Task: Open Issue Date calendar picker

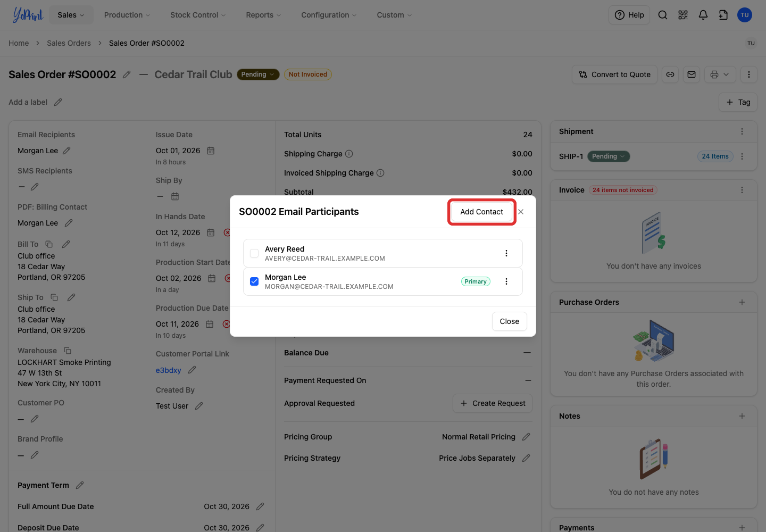Action: pyautogui.click(x=211, y=151)
